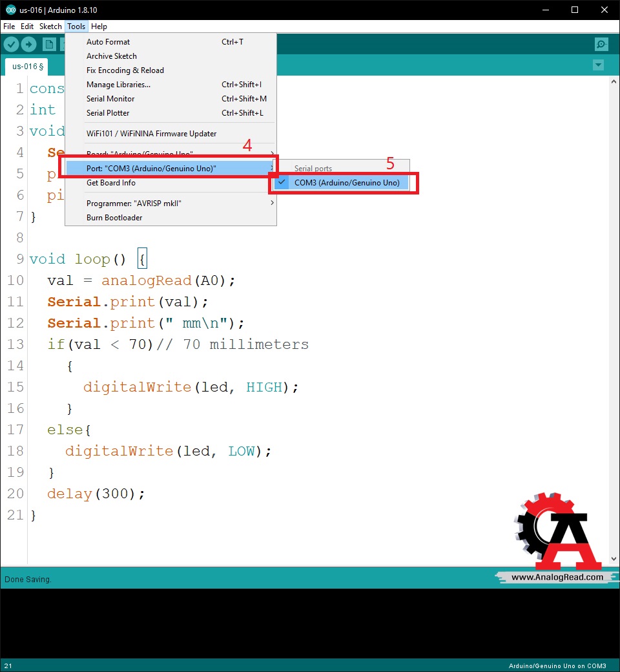Viewport: 620px width, 672px height.
Task: Minimize the Arduino window
Action: tap(546, 10)
